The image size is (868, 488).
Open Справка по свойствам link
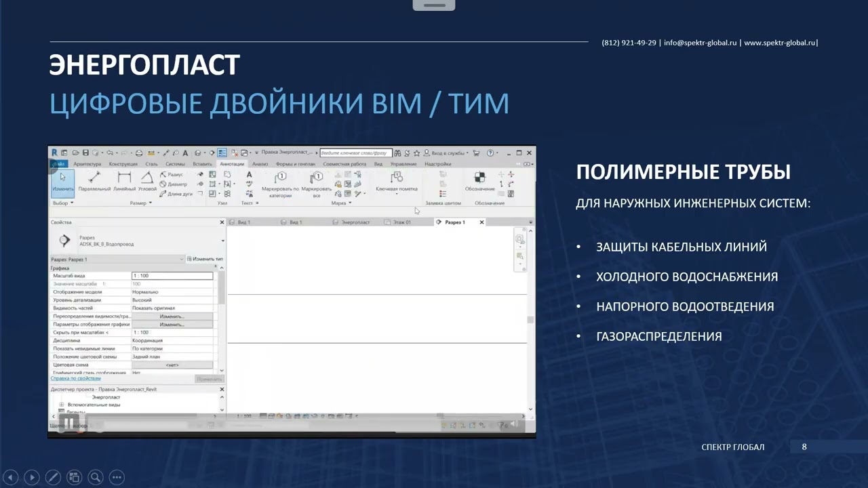tap(76, 378)
